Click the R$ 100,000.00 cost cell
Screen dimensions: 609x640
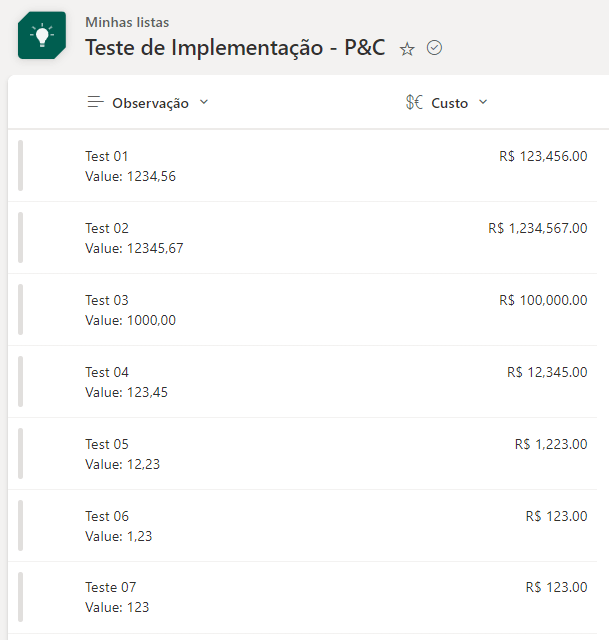543,300
